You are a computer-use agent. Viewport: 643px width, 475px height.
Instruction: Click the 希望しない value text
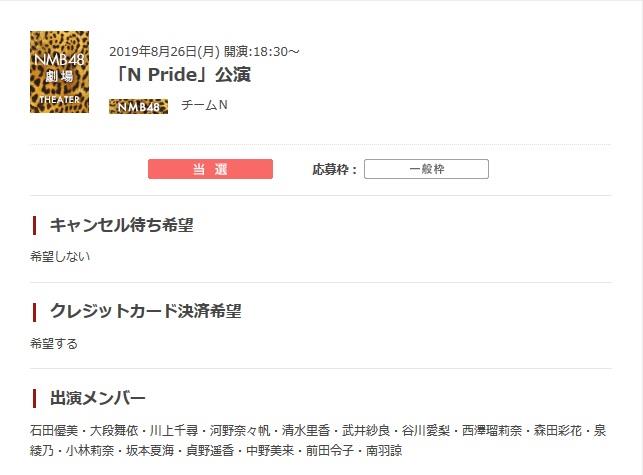60,256
